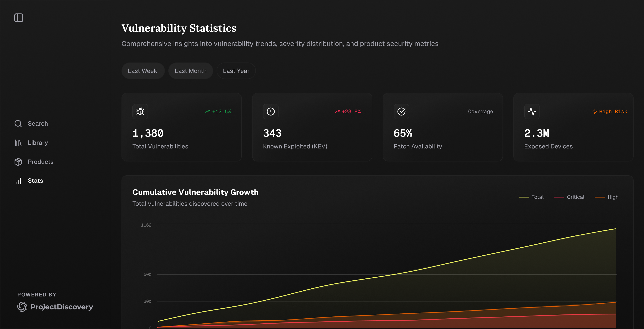644x329 pixels.
Task: Click the alert icon on Known Exploited
Action: (271, 112)
